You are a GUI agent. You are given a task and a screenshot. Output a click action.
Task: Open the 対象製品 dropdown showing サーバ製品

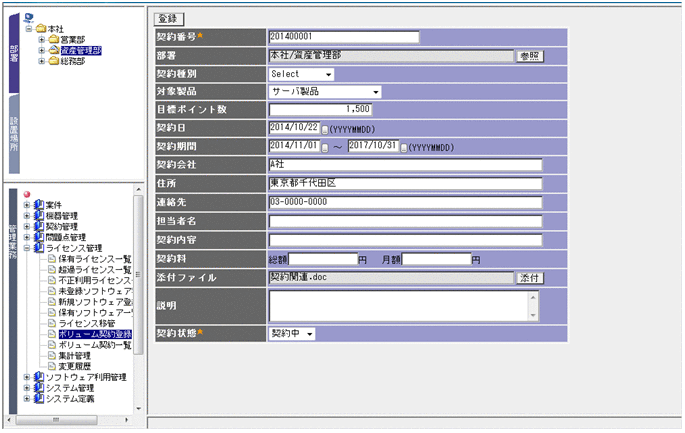[325, 92]
